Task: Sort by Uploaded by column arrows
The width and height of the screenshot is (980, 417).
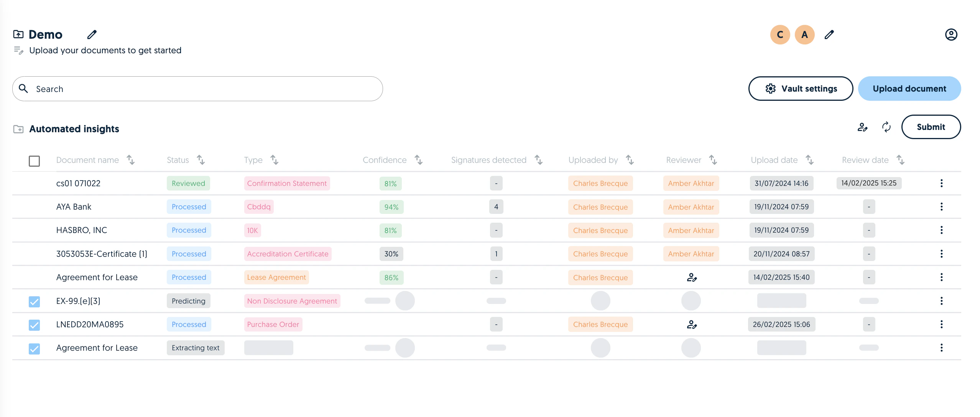Action: [630, 160]
